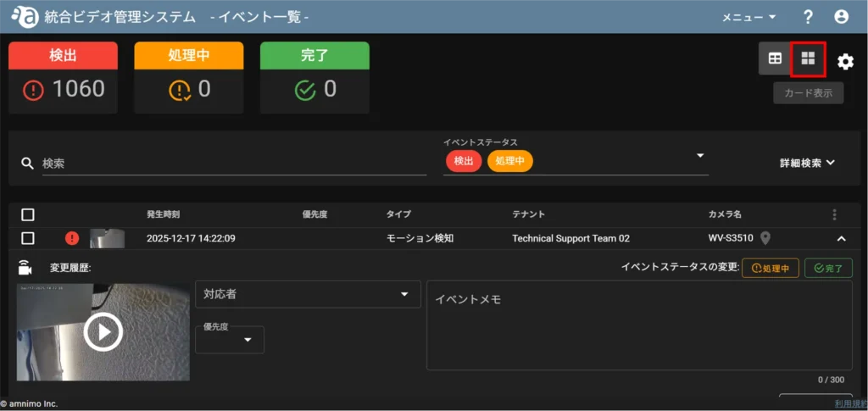Image resolution: width=868 pixels, height=411 pixels.
Task: Click the help question mark icon
Action: click(808, 17)
